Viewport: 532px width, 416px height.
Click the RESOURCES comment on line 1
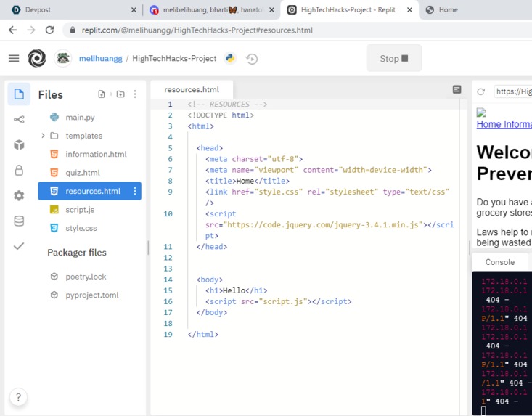tap(227, 104)
